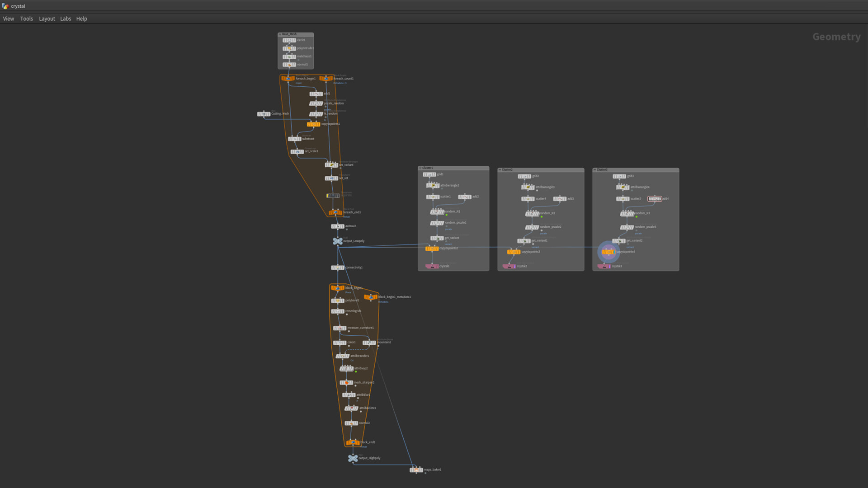Collapse the Base_Mesh network box
This screenshot has height=488, width=868.
[280, 34]
